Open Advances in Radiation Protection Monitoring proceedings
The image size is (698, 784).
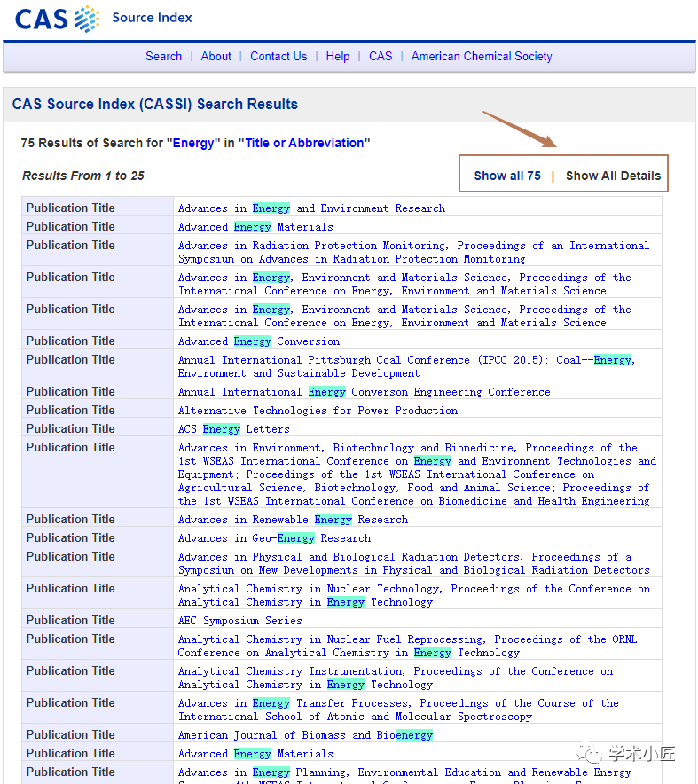pos(413,252)
